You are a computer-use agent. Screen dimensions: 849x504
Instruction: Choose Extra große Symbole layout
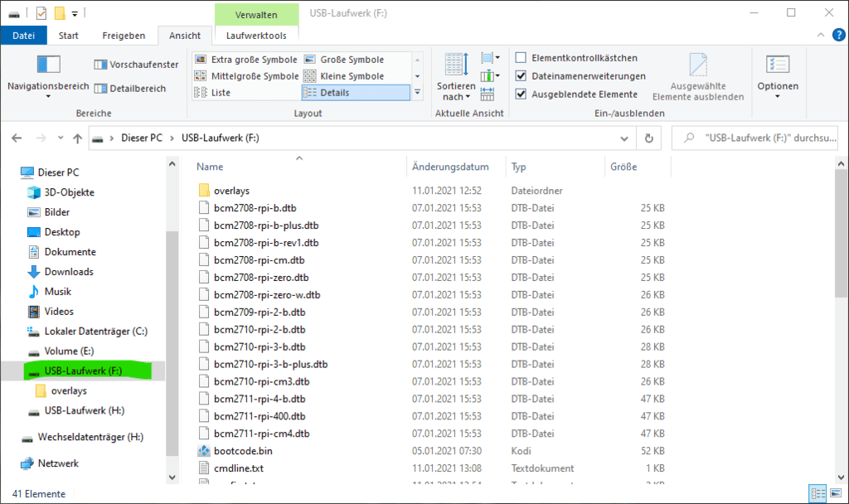point(245,60)
